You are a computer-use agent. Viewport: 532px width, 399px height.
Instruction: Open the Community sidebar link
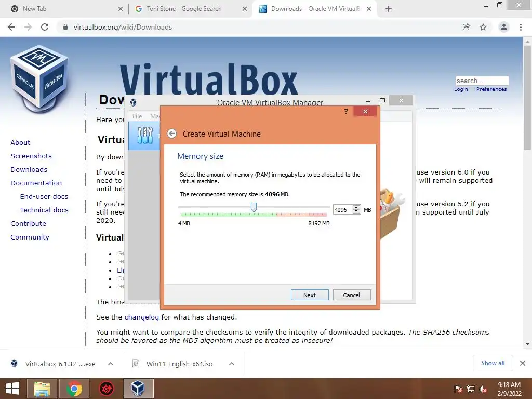coord(30,237)
